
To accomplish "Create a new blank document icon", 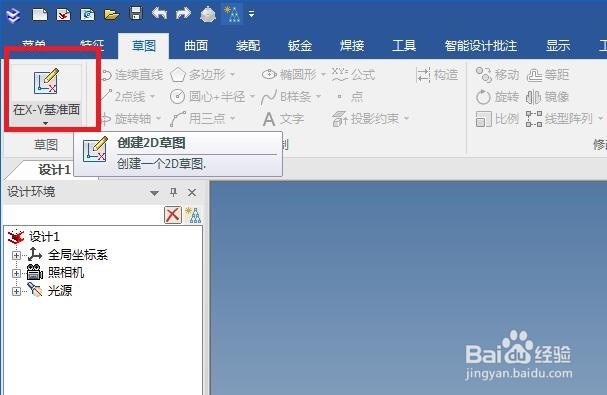I will tap(39, 15).
